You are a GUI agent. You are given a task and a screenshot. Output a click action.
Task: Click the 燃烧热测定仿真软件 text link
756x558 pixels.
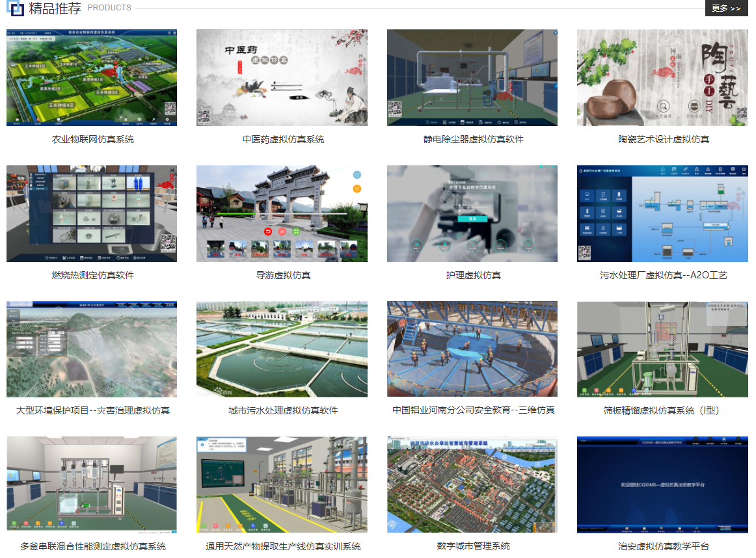pos(92,275)
